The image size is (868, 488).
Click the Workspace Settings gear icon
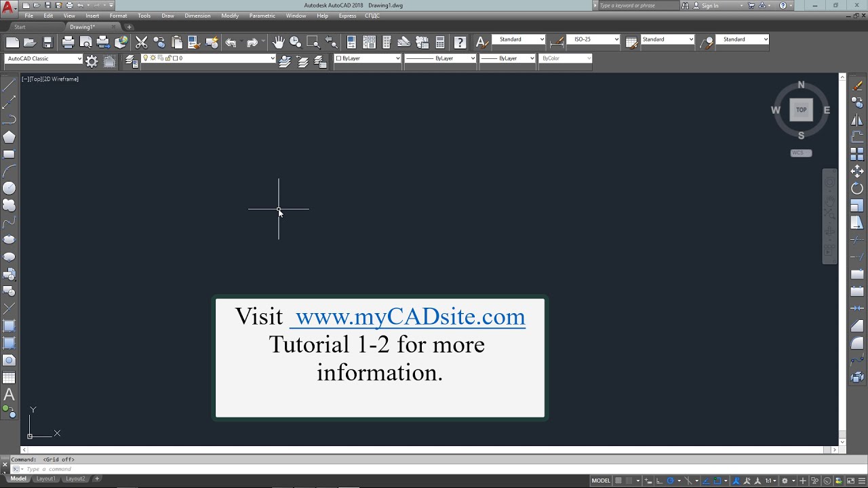[x=92, y=62]
